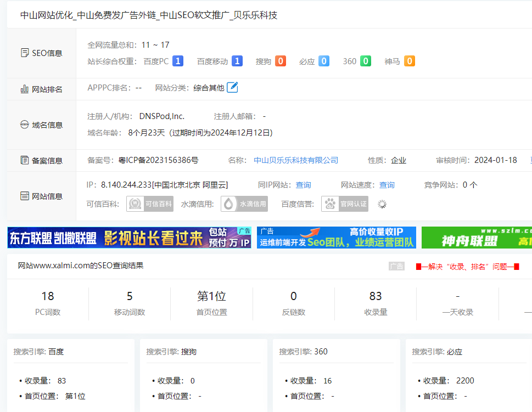Query website speed (网站速度) link
532x412 pixels.
[x=387, y=185]
